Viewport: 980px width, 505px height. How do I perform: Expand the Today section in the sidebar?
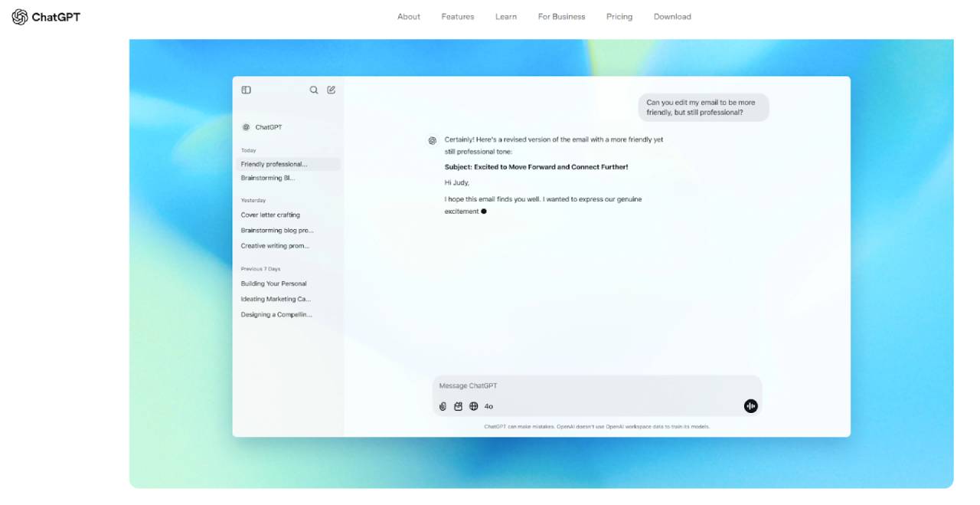[248, 150]
